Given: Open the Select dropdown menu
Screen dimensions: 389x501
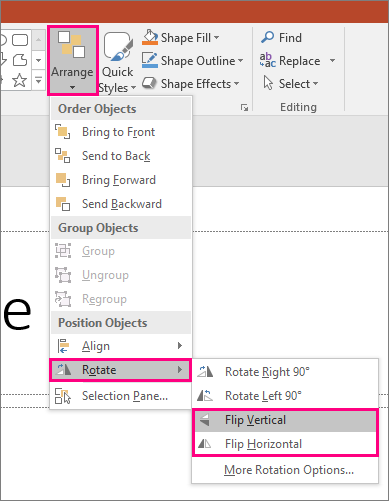Looking at the screenshot, I should [298, 84].
